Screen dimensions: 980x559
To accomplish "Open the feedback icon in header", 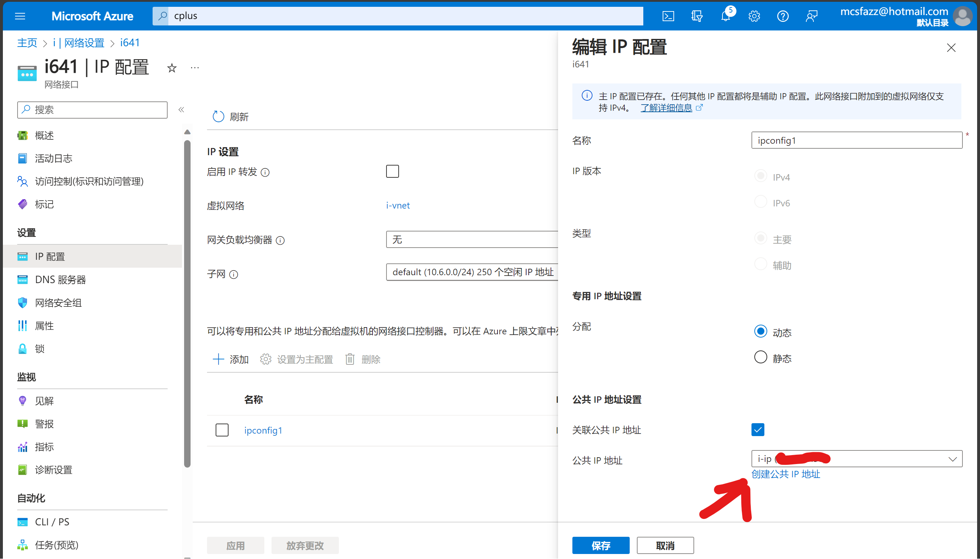I will tap(812, 16).
